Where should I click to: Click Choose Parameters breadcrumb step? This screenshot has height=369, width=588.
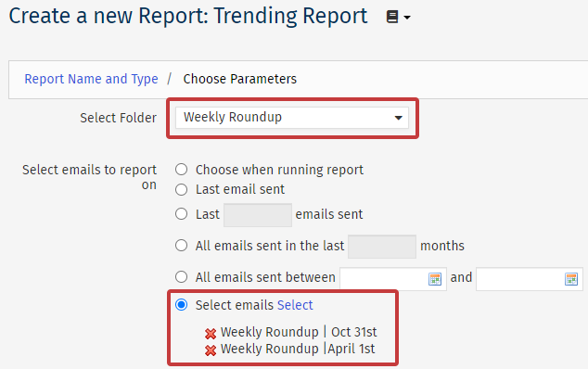240,79
